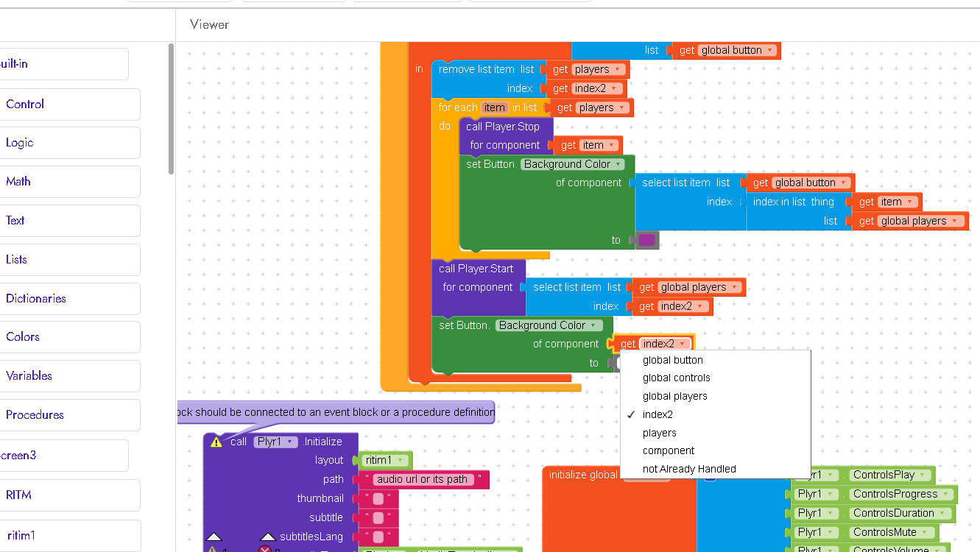This screenshot has width=980, height=552.
Task: Choose 'global players' from the variable menu
Action: [x=674, y=396]
